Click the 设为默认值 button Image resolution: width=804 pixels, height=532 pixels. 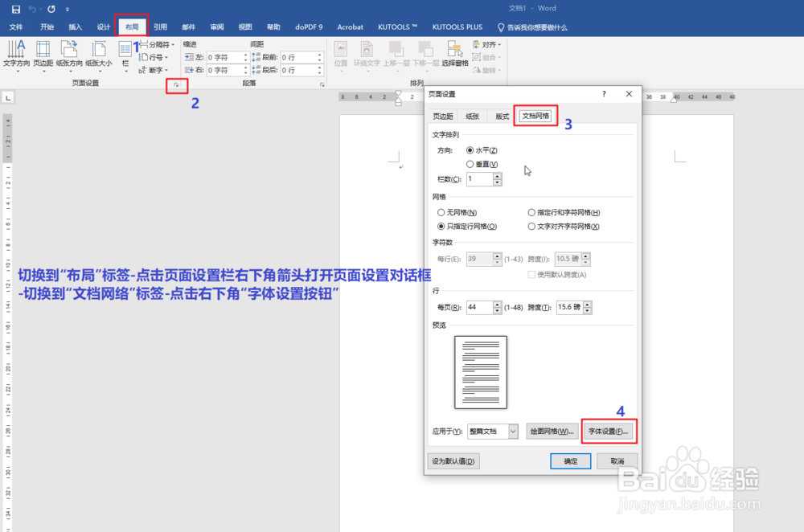point(453,461)
